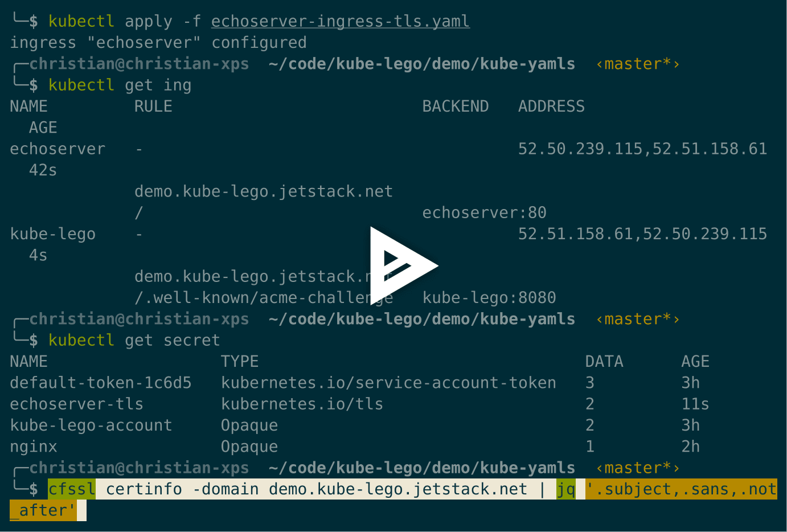The height and width of the screenshot is (532, 787).
Task: Click the cursor at the last prompt
Action: pos(82,510)
